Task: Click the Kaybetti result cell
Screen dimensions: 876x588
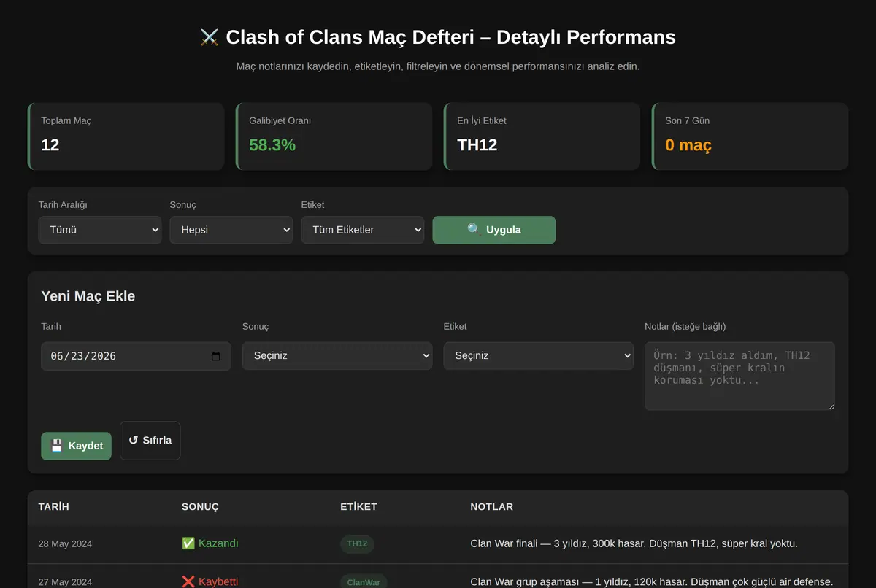Action: click(x=210, y=581)
